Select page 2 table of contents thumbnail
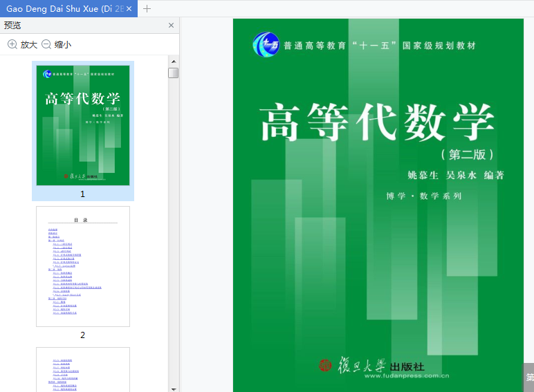 [x=83, y=266]
